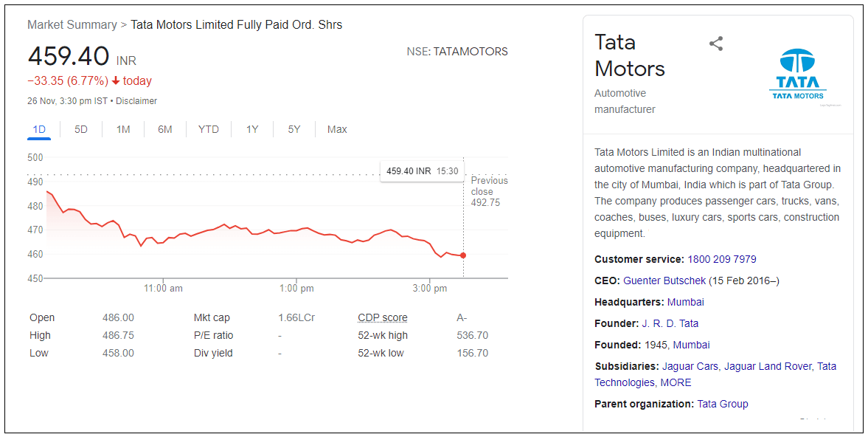868x437 pixels.
Task: Click MORE in the subsidiaries list
Action: pos(676,382)
